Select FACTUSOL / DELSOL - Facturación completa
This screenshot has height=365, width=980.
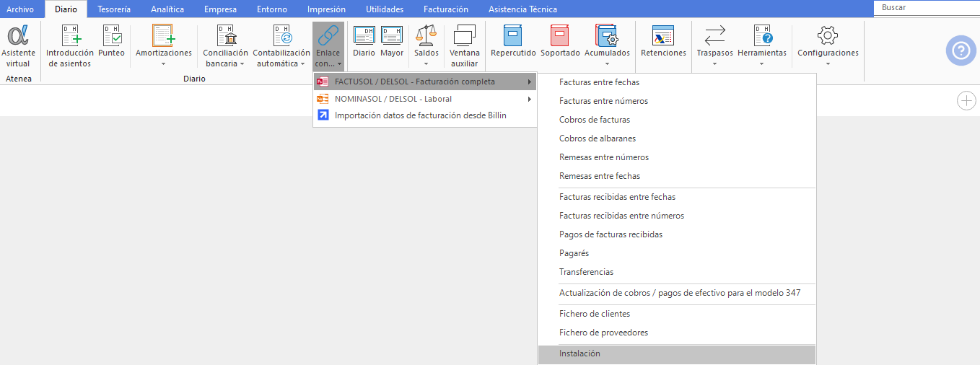426,82
